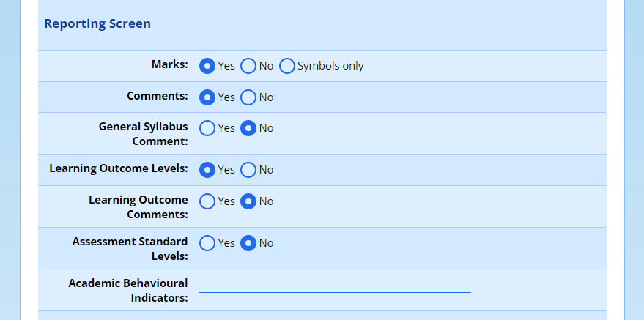
Task: Select No for Marks
Action: pyautogui.click(x=248, y=66)
